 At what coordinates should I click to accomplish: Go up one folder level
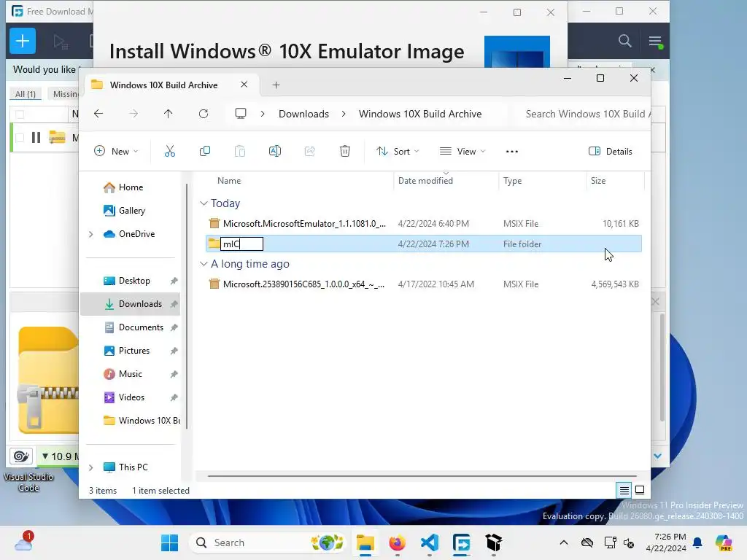169,114
